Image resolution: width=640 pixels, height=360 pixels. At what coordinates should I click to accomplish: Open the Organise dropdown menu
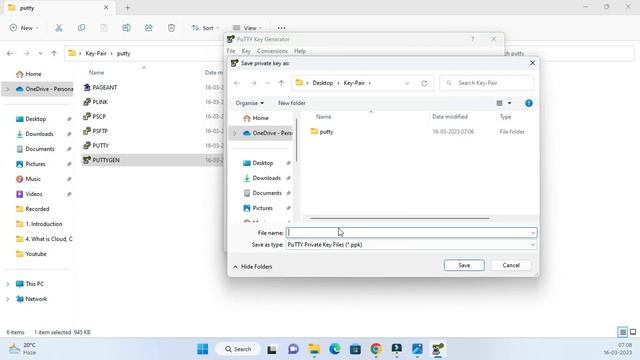249,103
